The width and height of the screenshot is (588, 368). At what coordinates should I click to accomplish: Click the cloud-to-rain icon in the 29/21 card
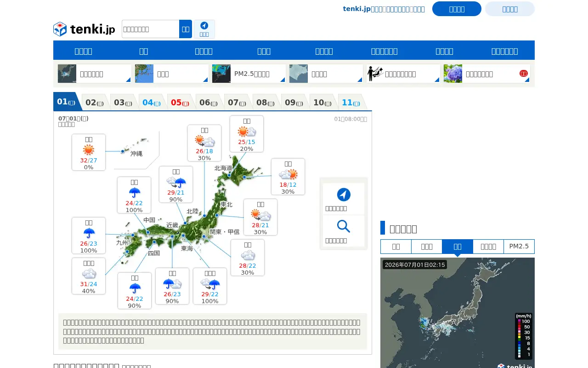coord(176,183)
